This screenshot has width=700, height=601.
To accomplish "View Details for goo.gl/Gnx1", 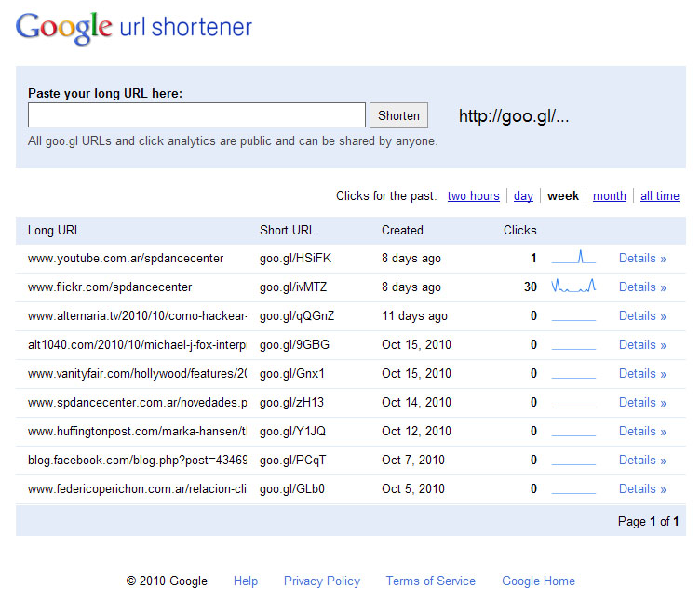I will (x=642, y=373).
